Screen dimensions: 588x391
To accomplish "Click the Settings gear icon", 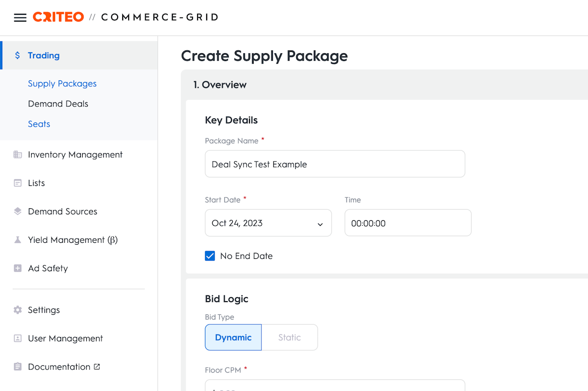I will pyautogui.click(x=17, y=310).
